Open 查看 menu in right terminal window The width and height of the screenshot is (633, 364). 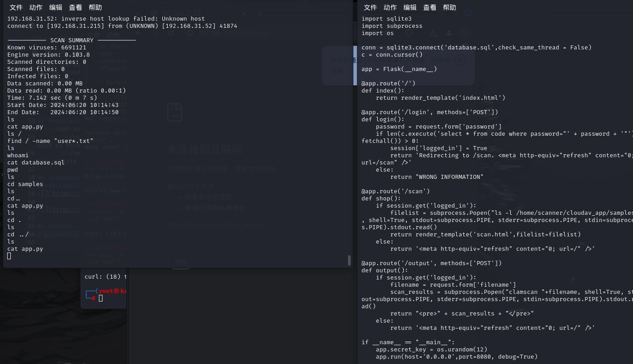[430, 8]
